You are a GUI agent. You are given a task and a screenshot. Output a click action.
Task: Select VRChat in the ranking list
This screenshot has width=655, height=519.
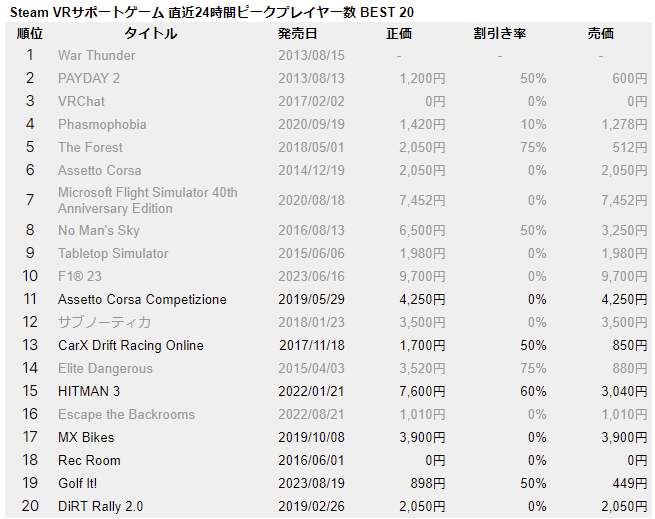81,101
